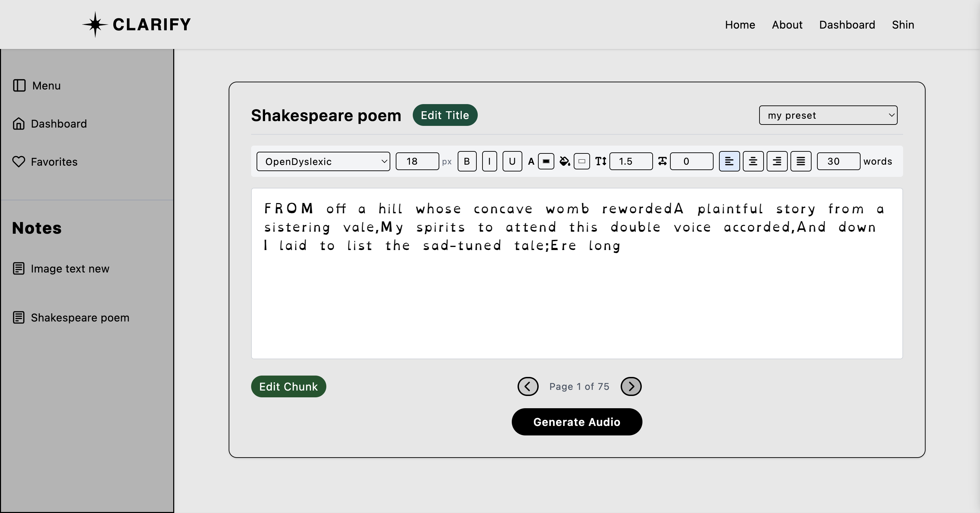Click the Edit Title button
The height and width of the screenshot is (513, 980).
445,115
